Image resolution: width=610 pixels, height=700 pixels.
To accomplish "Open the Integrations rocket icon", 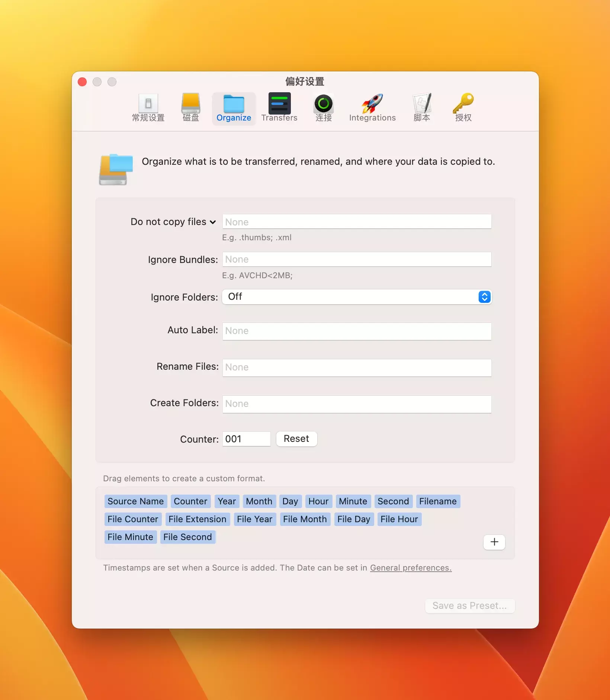I will pos(372,108).
